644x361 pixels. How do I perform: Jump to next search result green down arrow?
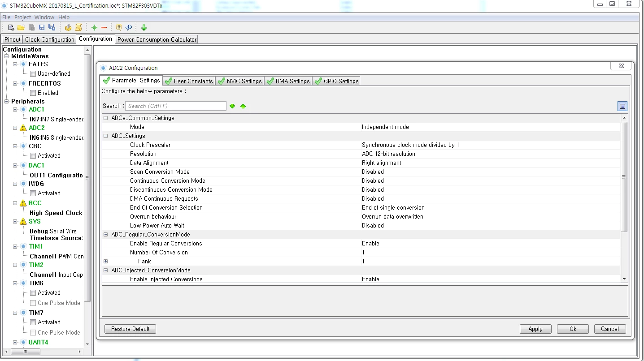click(x=232, y=106)
